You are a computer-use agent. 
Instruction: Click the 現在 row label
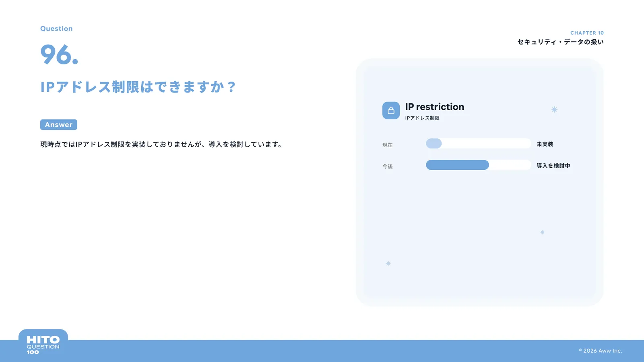387,145
